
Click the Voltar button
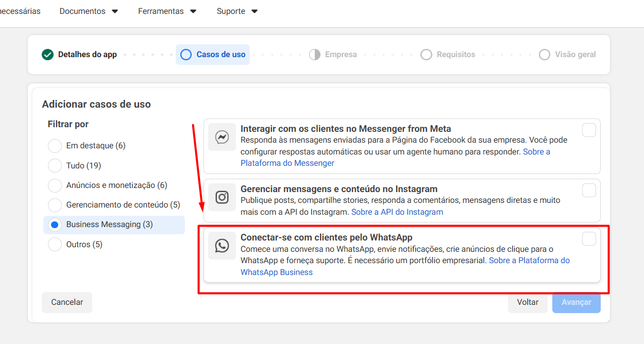pyautogui.click(x=528, y=302)
